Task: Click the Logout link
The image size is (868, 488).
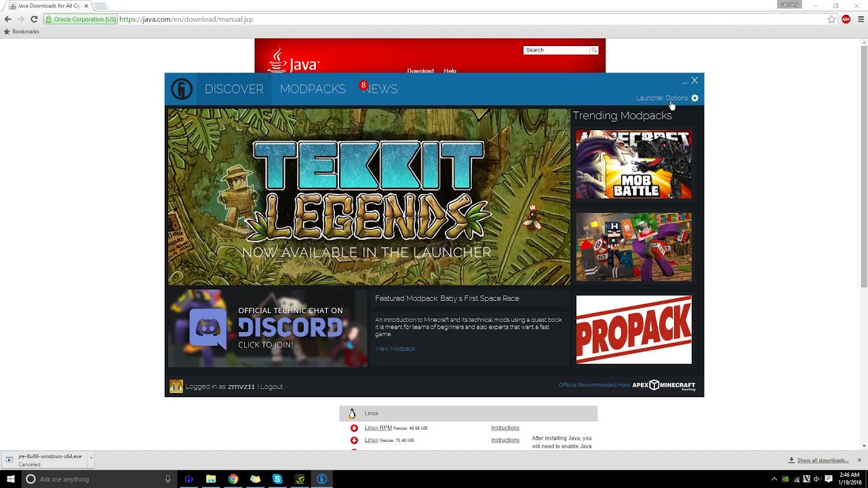Action: point(272,387)
